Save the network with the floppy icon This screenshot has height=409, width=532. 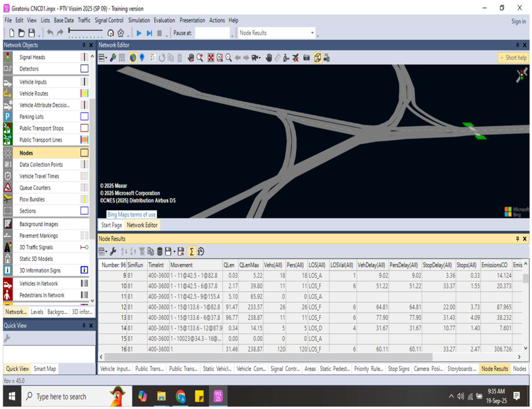32,33
